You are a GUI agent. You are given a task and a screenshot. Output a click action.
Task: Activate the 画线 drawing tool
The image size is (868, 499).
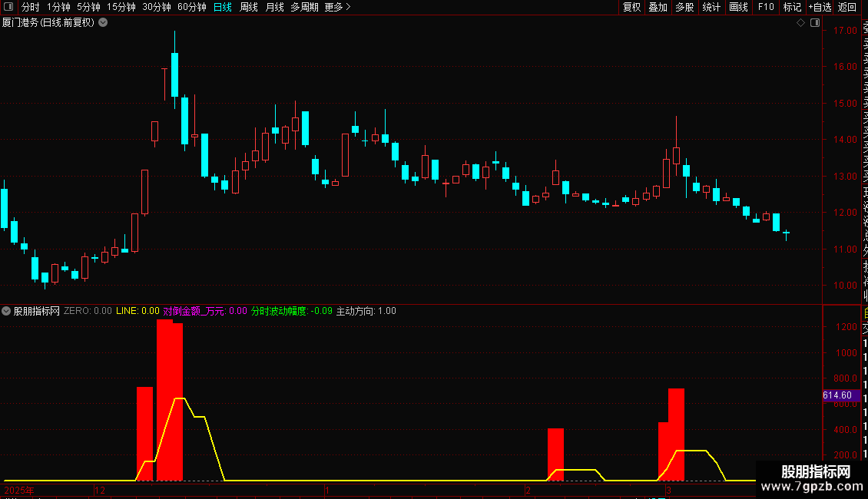point(738,7)
